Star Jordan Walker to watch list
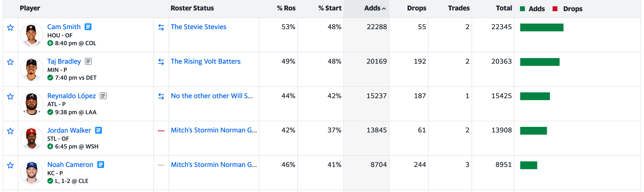The height and width of the screenshot is (192, 644). pyautogui.click(x=10, y=131)
